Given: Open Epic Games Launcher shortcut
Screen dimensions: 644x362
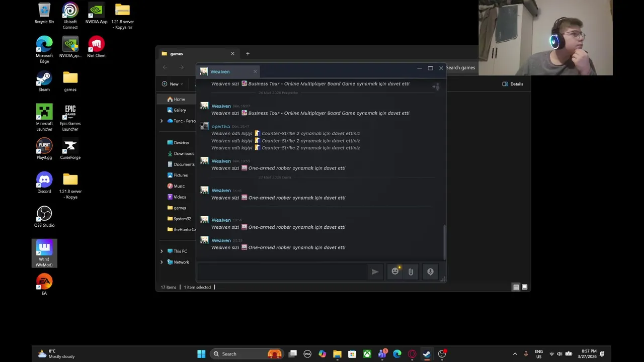Looking at the screenshot, I should pos(70,118).
